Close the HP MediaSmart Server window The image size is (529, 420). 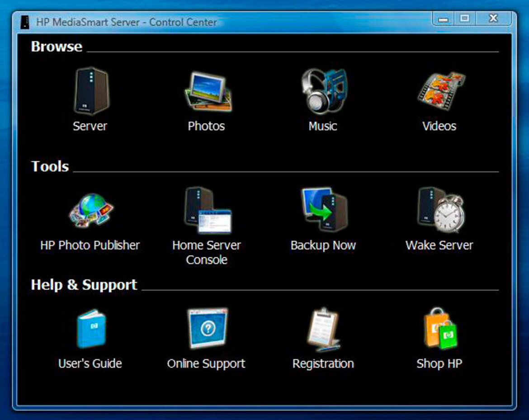point(494,19)
